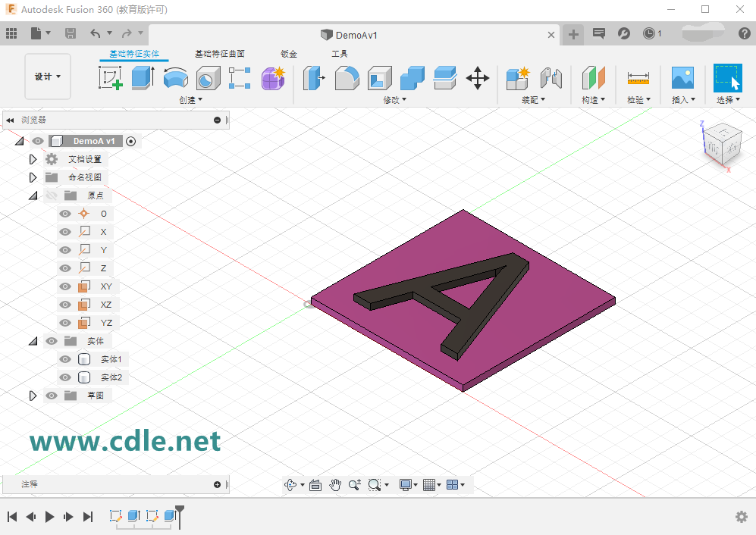Open the 构造 dropdown menu
The width and height of the screenshot is (756, 535).
(594, 100)
